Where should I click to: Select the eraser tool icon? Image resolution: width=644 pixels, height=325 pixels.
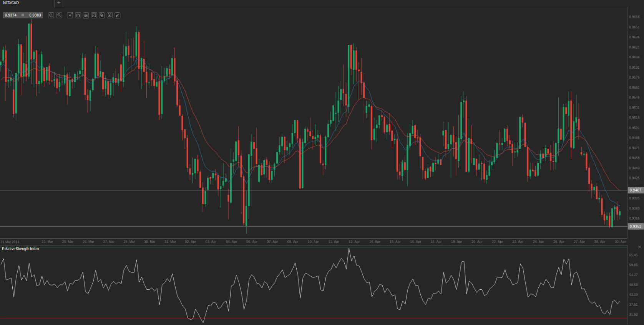click(118, 15)
